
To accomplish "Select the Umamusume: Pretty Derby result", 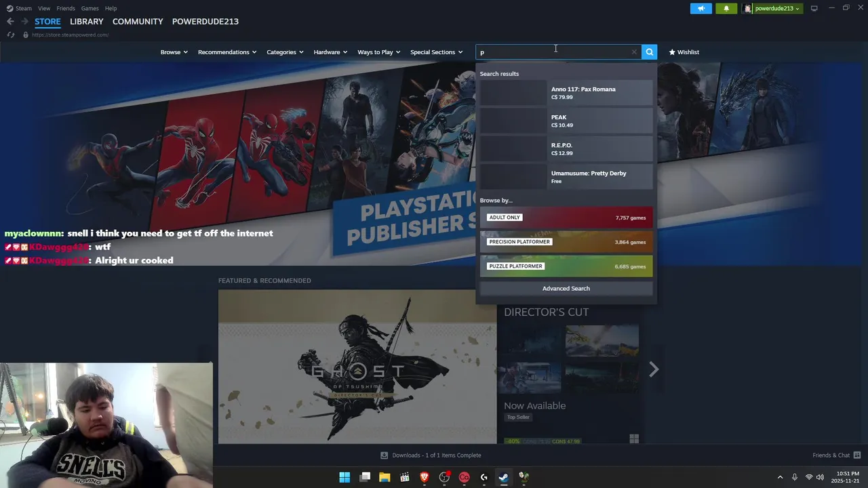I will (566, 177).
